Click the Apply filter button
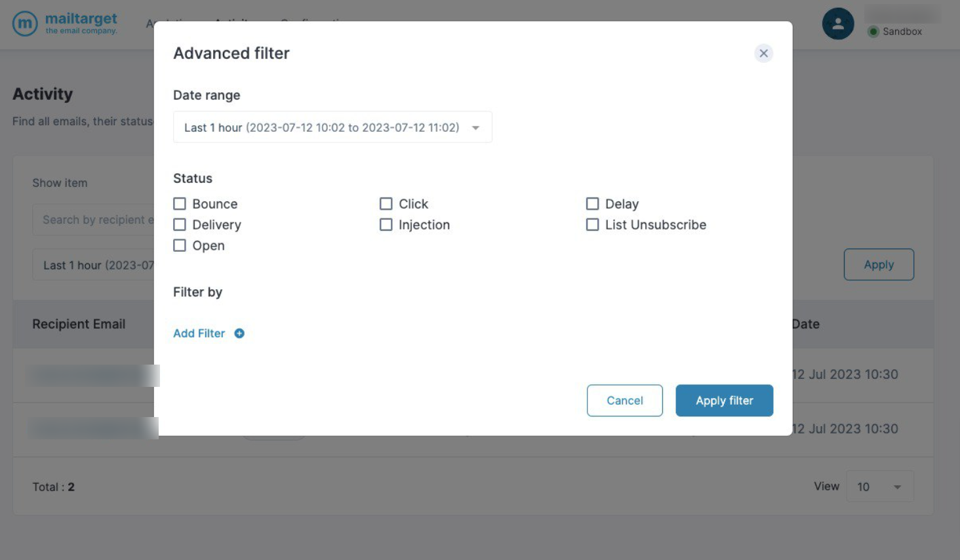Viewport: 960px width, 560px height. point(724,401)
